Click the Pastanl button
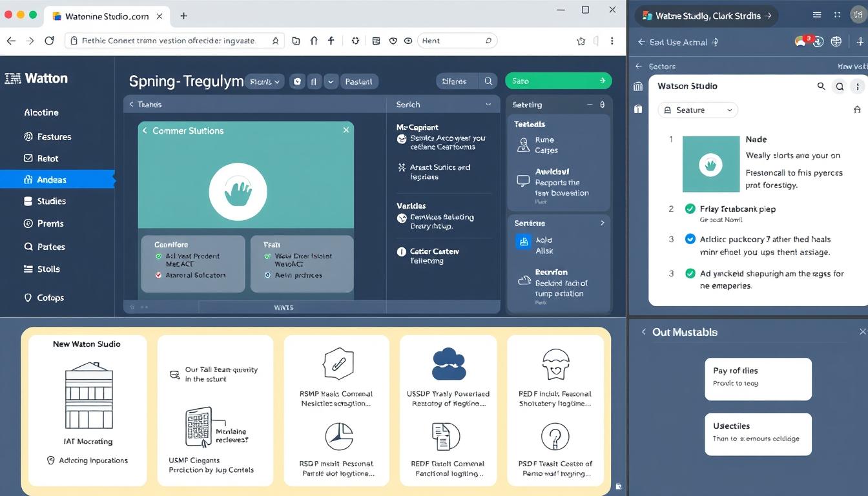The image size is (868, 496). click(x=358, y=81)
